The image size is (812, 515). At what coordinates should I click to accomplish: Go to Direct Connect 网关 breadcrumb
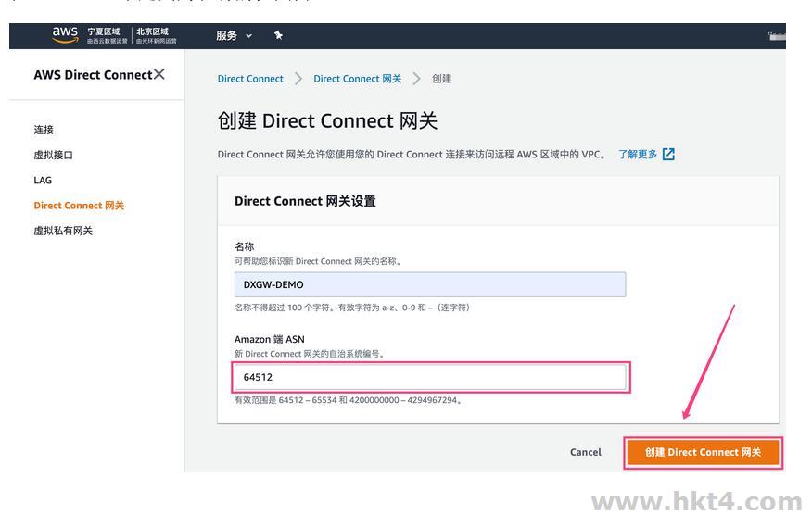tap(357, 79)
